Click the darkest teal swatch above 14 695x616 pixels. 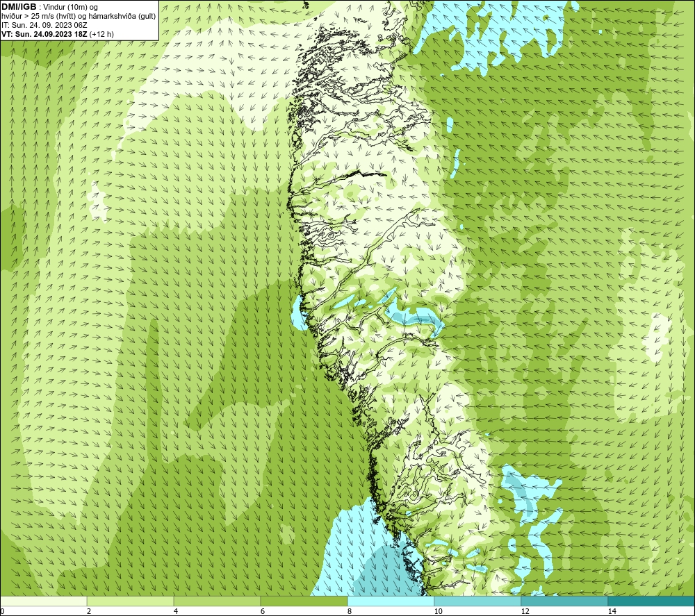[x=652, y=601]
